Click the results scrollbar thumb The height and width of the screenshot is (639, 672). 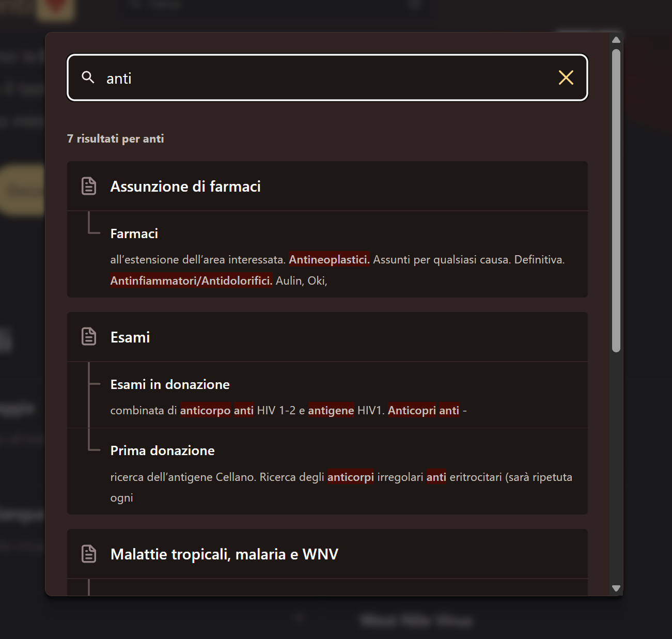pyautogui.click(x=616, y=200)
